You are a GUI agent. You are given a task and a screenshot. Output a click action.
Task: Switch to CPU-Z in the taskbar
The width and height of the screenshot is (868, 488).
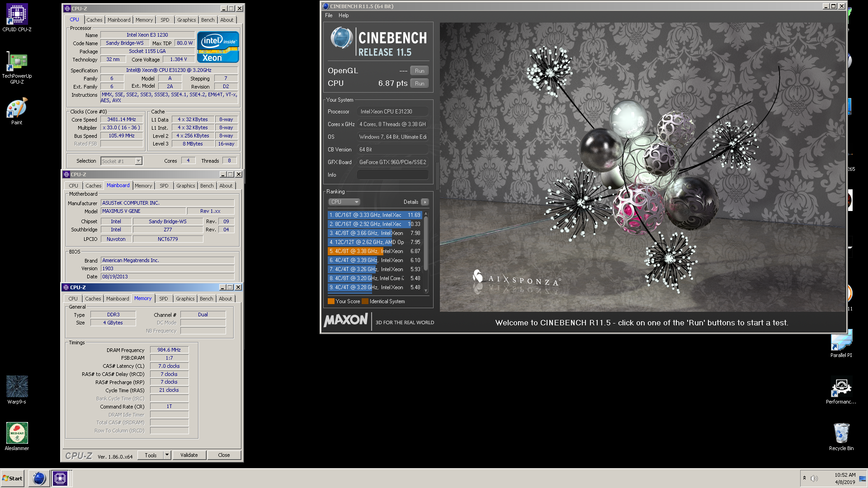pos(60,478)
